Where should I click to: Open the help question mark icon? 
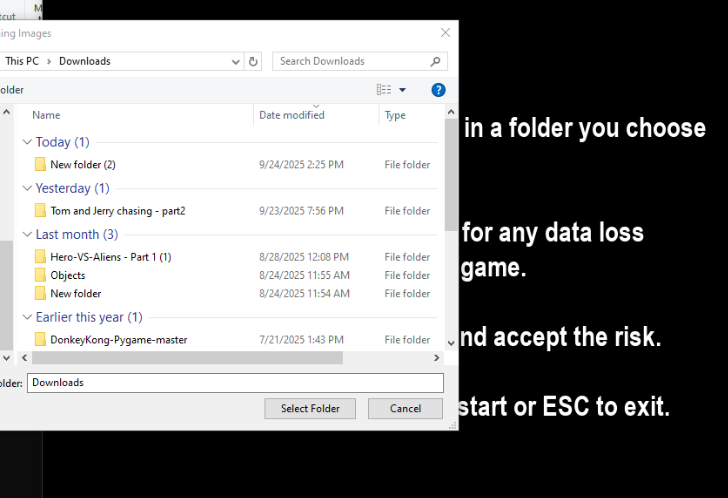pos(438,90)
